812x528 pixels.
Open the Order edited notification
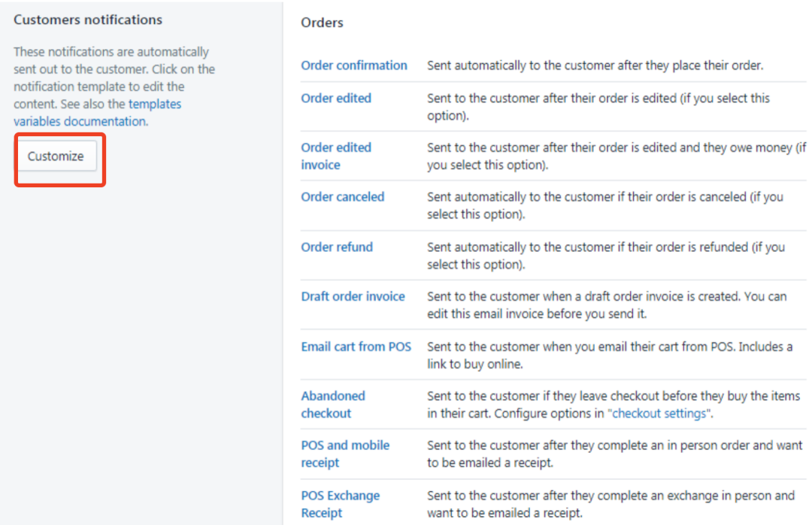336,98
